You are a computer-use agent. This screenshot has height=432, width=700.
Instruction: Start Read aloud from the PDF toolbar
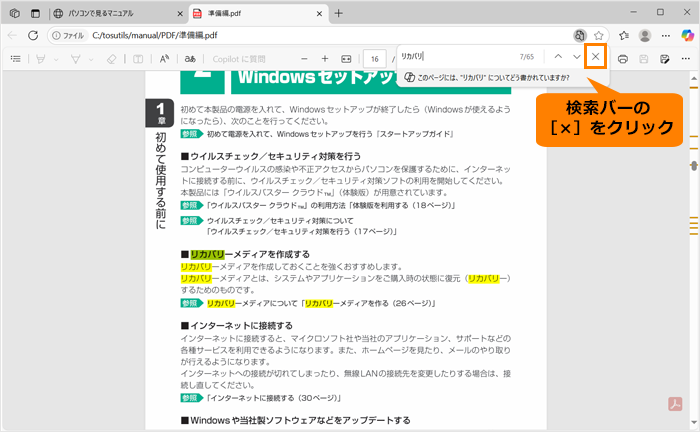(x=164, y=59)
